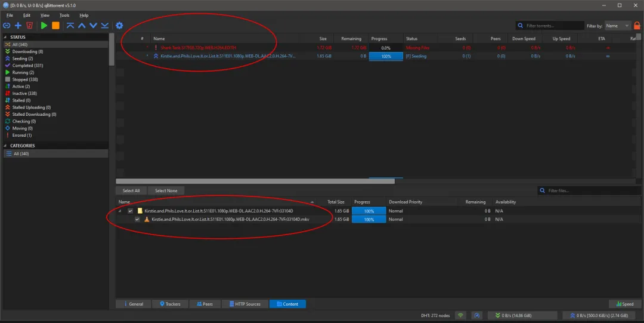Filter by Stopped (338) status
The image size is (644, 323).
(25, 79)
